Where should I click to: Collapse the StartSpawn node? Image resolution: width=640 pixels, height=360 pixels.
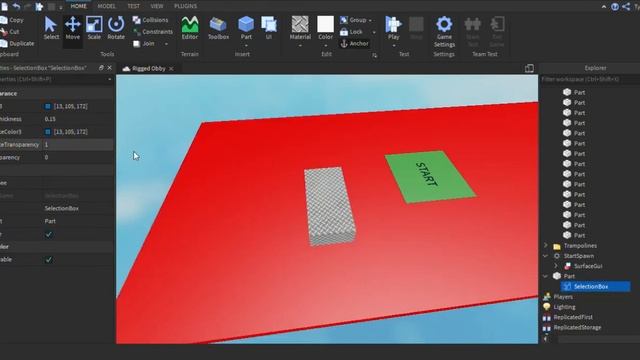tap(546, 256)
